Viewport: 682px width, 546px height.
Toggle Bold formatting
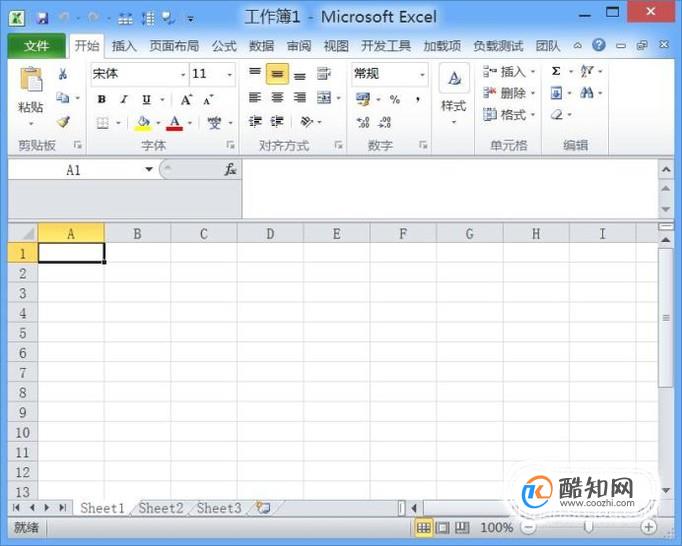(x=102, y=100)
